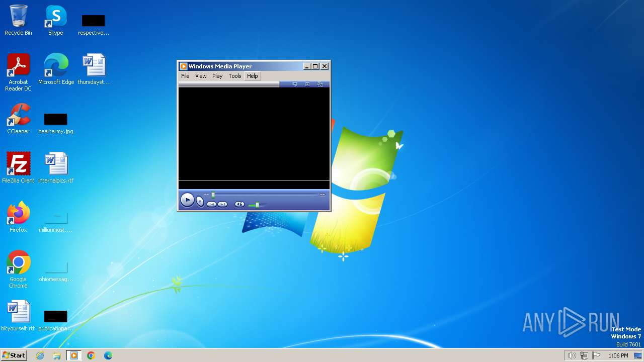Open the Help menu in Media Player
This screenshot has height=362, width=644.
(x=252, y=76)
